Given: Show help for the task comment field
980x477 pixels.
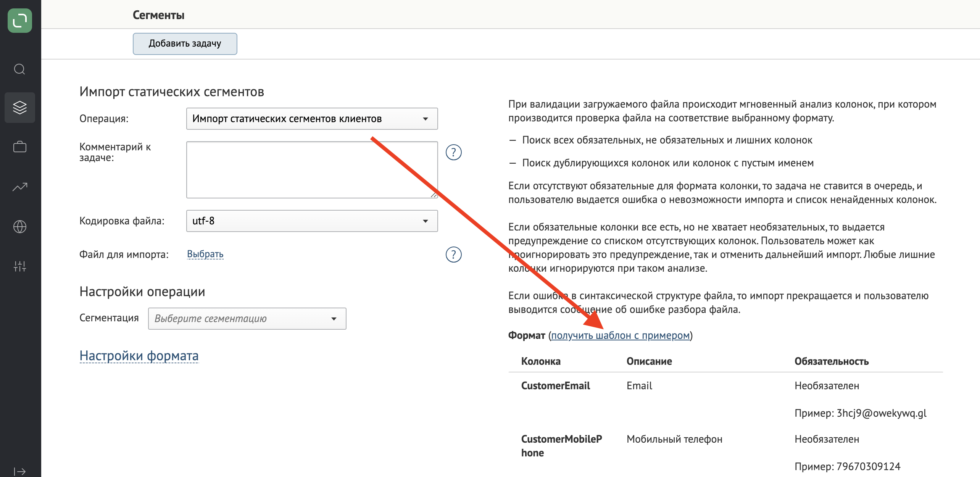Looking at the screenshot, I should click(453, 152).
